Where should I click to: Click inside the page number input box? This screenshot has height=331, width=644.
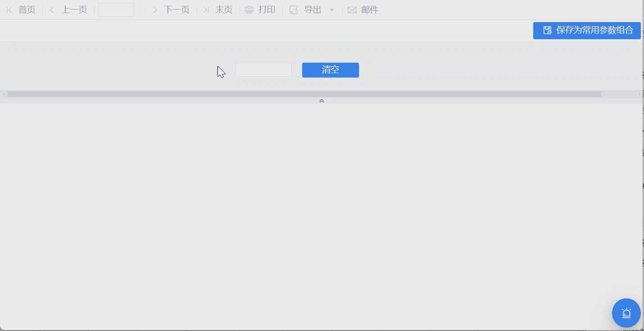[x=116, y=9]
